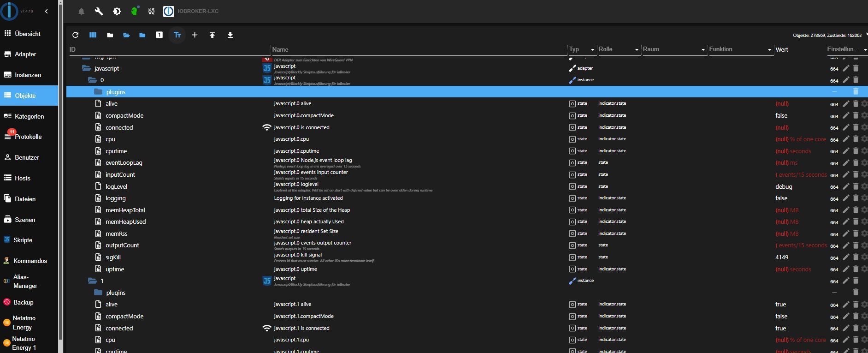Click the 4149 value of sigKill
This screenshot has height=353, width=868.
pyautogui.click(x=782, y=257)
